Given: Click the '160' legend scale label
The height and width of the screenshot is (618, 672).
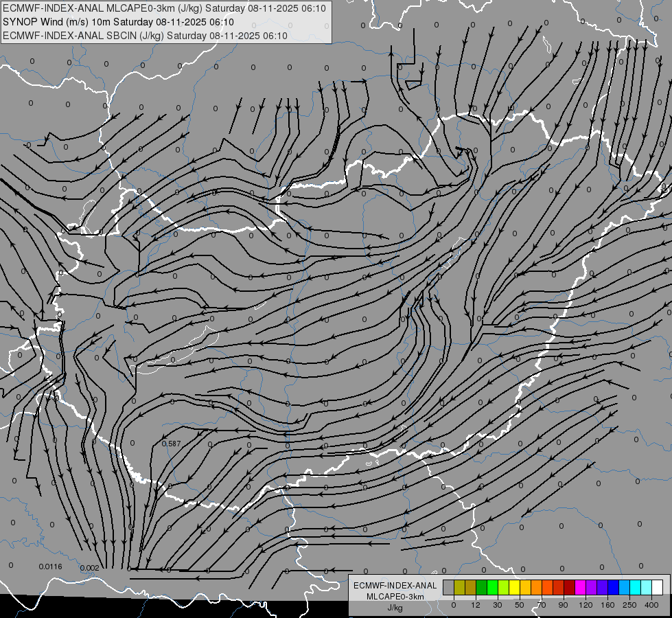Looking at the screenshot, I should (x=607, y=605).
